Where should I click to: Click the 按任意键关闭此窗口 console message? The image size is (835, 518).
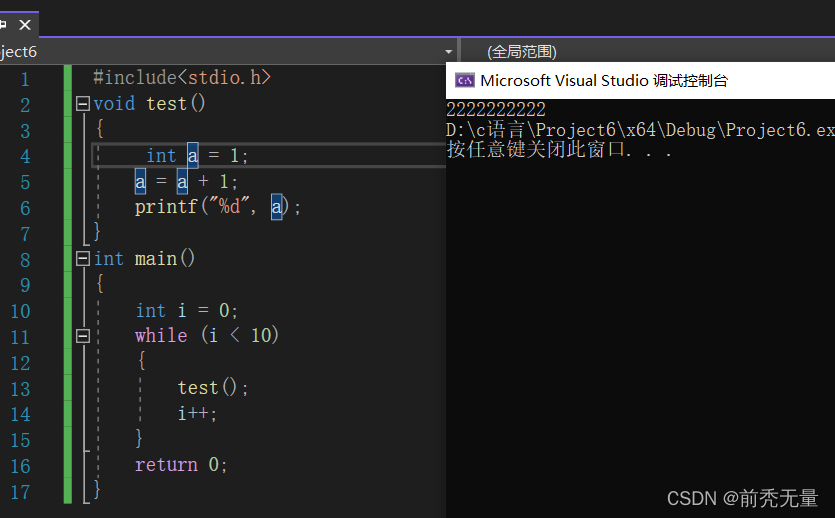559,150
